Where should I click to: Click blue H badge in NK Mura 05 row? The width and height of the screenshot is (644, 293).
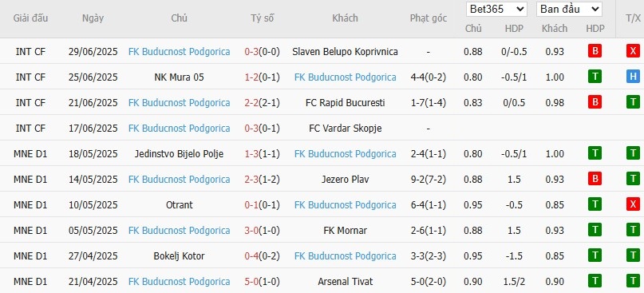633,77
